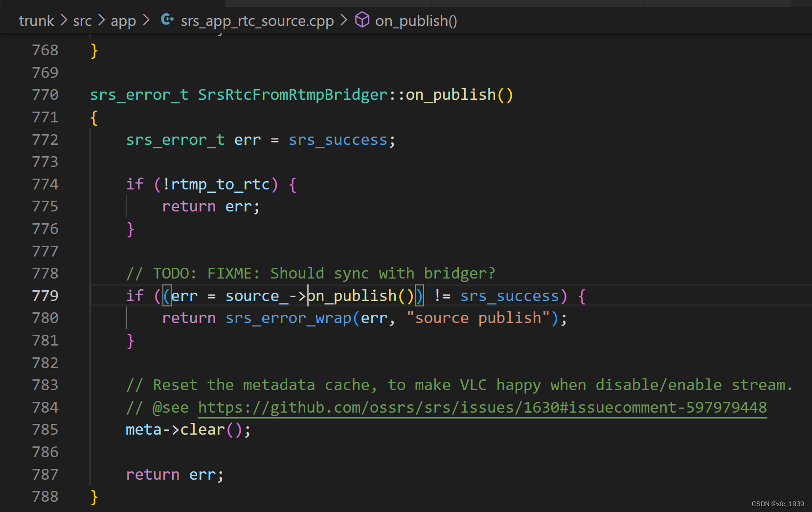This screenshot has height=512, width=812.
Task: Click opening brace on line 771
Action: (x=94, y=117)
